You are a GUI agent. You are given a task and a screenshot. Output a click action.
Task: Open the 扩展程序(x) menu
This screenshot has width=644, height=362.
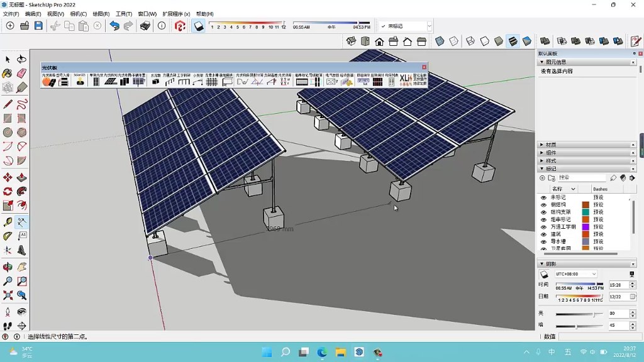pyautogui.click(x=177, y=14)
